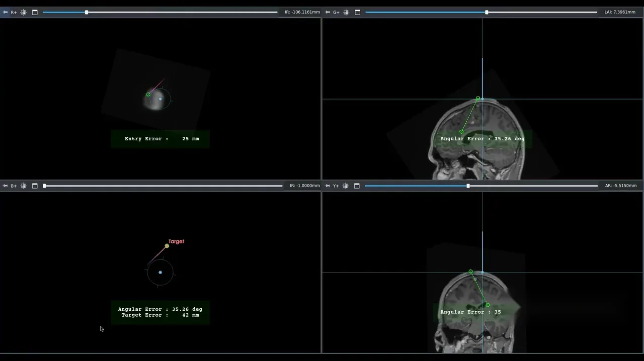Click the 'Target Error : 42 mm' readout
This screenshot has width=644, height=361.
[x=160, y=315]
